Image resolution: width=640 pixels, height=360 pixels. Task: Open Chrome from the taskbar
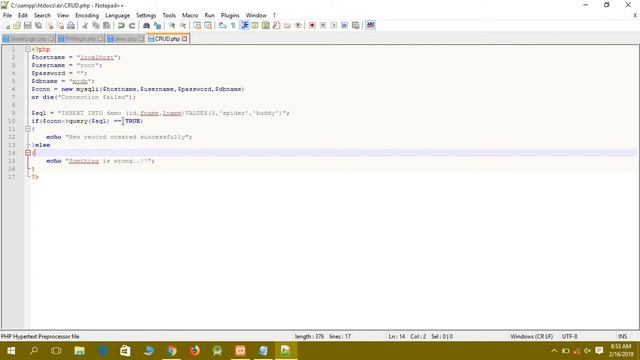point(171,351)
